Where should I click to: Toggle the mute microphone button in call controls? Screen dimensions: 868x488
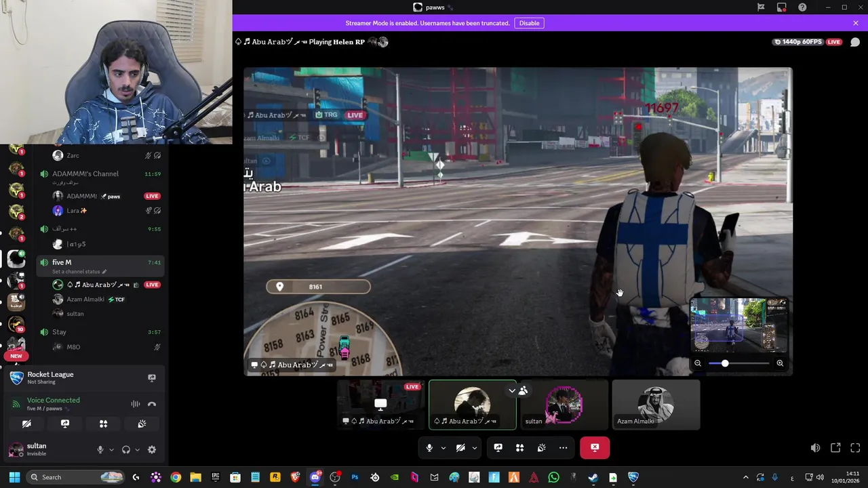click(429, 448)
